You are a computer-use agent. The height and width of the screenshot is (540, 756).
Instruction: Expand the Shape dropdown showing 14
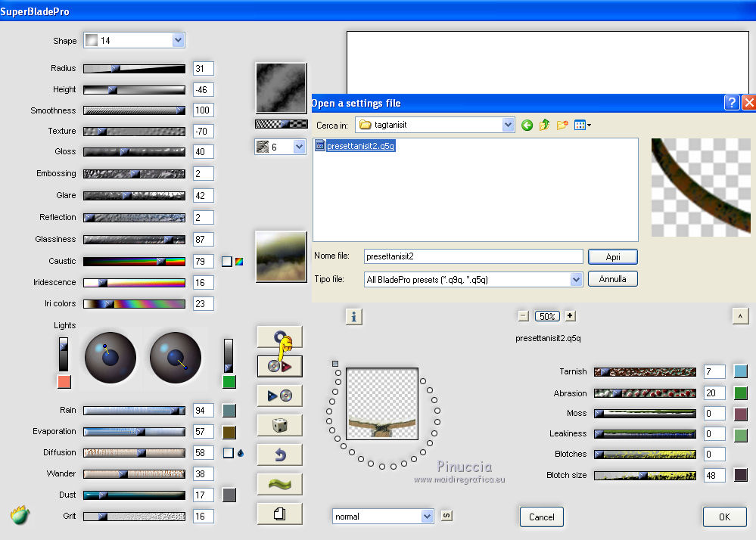coord(179,40)
